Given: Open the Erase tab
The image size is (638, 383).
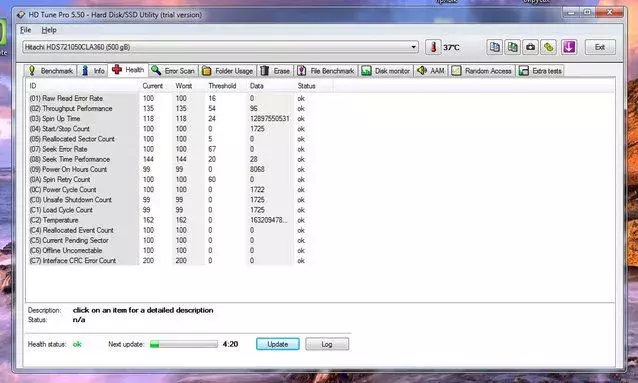Looking at the screenshot, I should pos(275,71).
